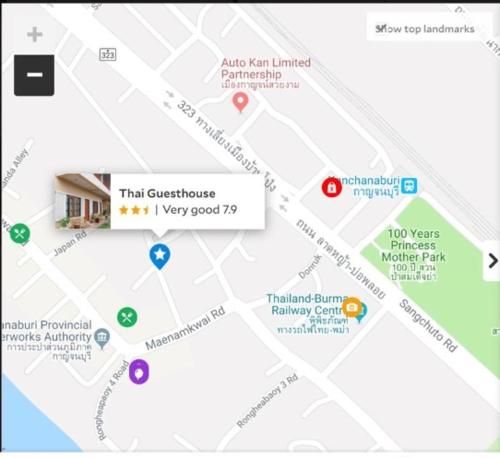This screenshot has width=500, height=458.
Task: Click the blue star hotel marker
Action: pyautogui.click(x=160, y=256)
